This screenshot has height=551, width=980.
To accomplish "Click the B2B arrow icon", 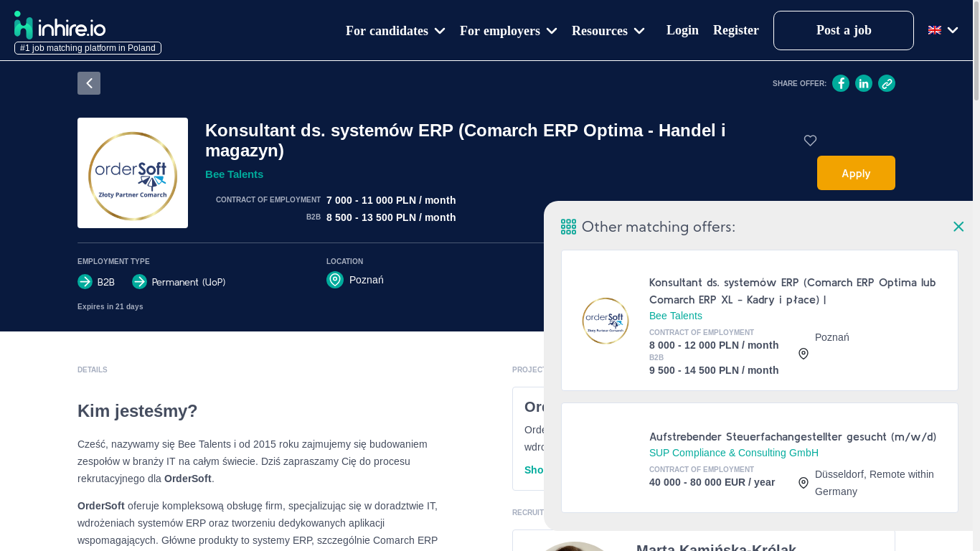I will point(85,282).
